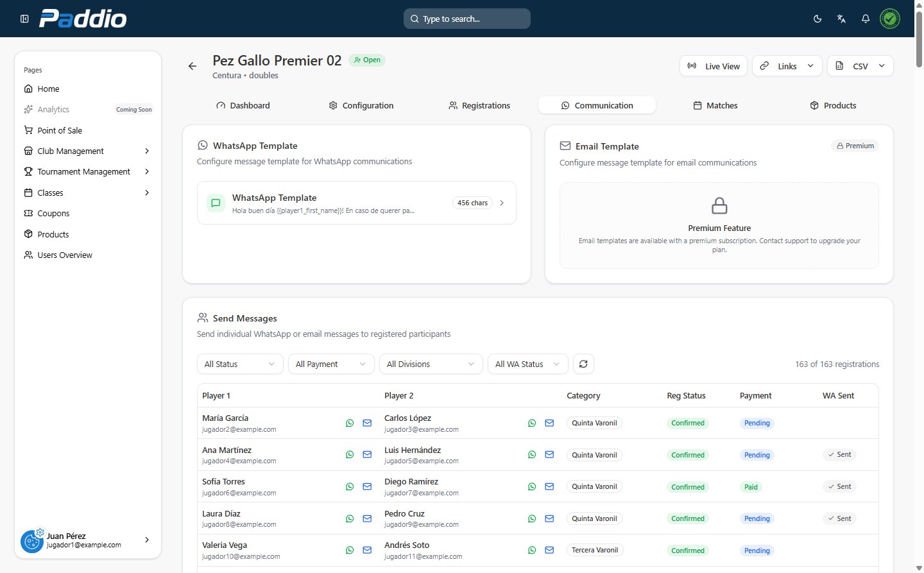Click Paid payment badge for Sofía Torres
The image size is (924, 573).
(x=751, y=487)
